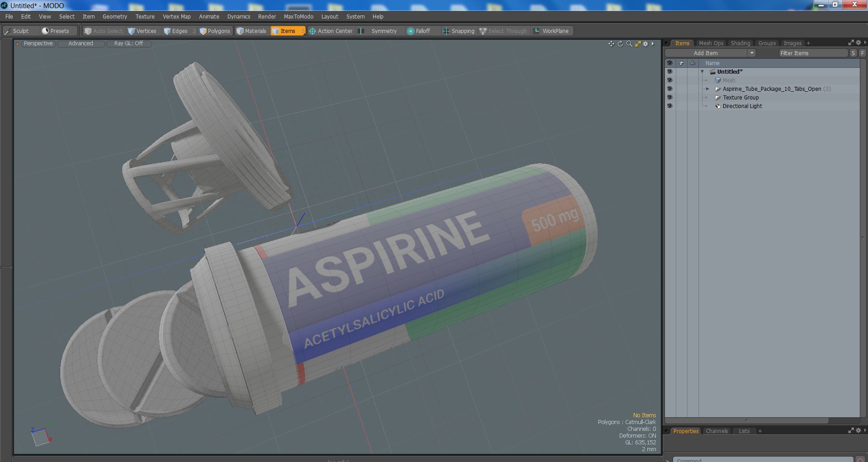868x462 pixels.
Task: Open the WorkPlane menu
Action: [x=551, y=31]
